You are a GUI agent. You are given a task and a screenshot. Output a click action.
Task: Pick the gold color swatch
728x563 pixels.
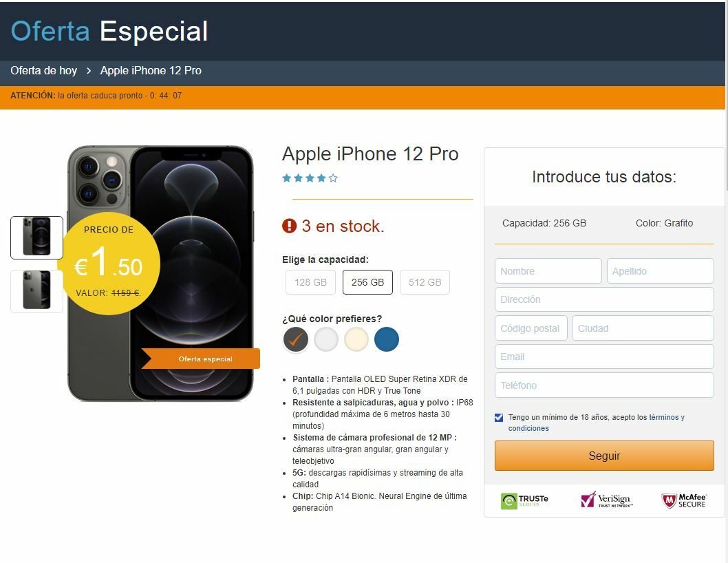coord(356,339)
